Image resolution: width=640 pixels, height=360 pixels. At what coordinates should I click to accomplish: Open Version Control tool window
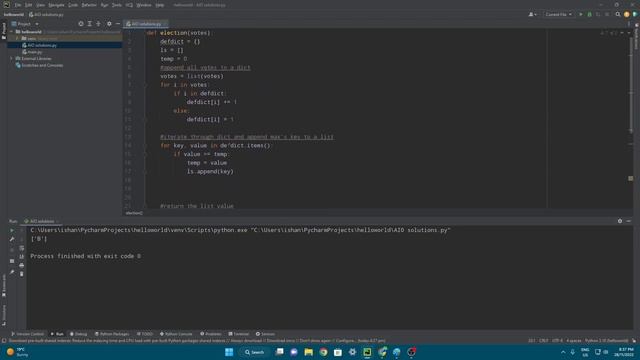pos(28,334)
